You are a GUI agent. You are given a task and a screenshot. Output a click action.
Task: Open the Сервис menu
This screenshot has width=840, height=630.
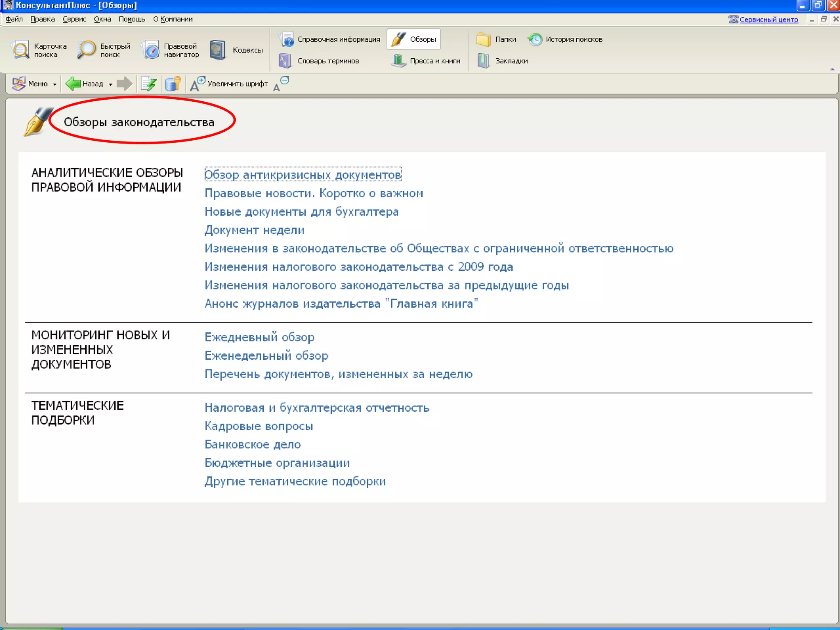[74, 19]
